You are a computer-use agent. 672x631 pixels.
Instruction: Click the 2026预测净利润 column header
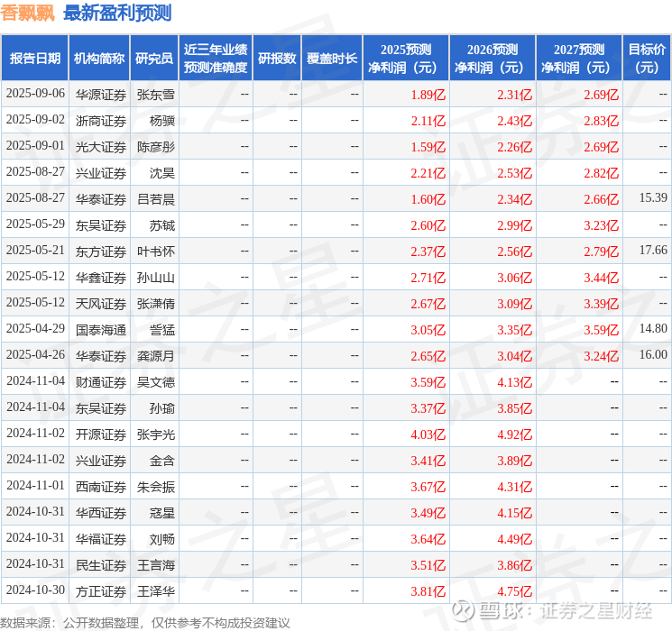click(492, 59)
